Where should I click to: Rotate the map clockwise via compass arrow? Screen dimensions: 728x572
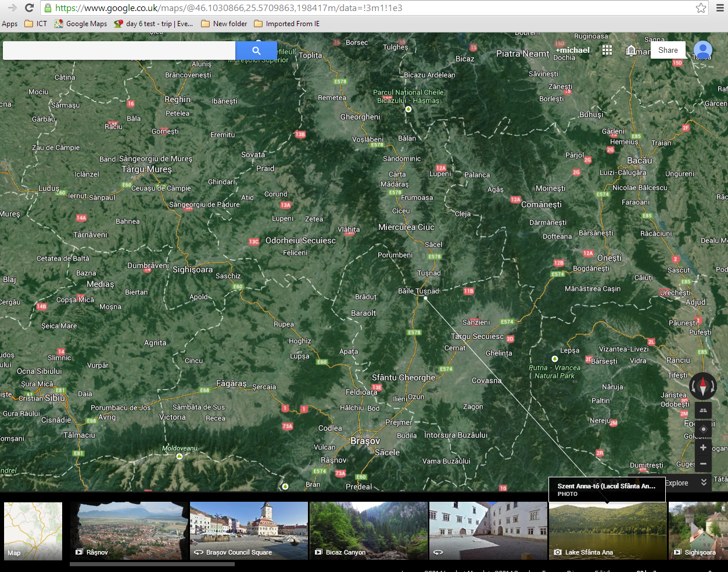(x=713, y=387)
